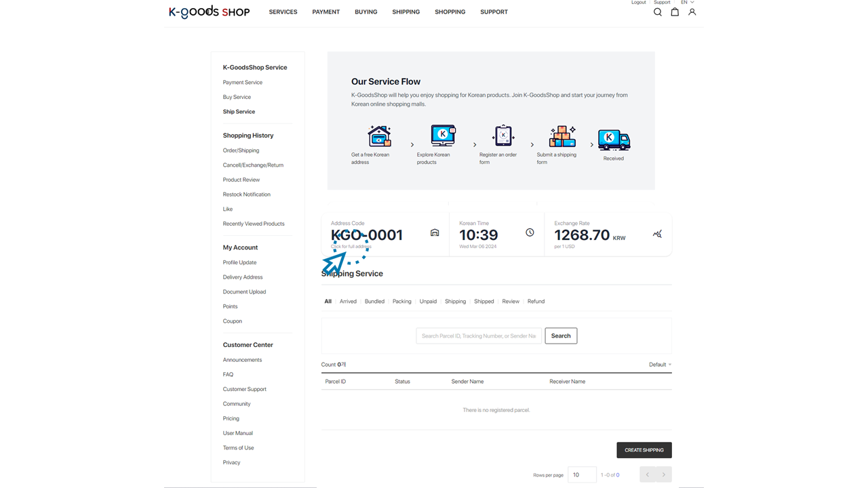Click the search magnifier icon in header

[657, 12]
